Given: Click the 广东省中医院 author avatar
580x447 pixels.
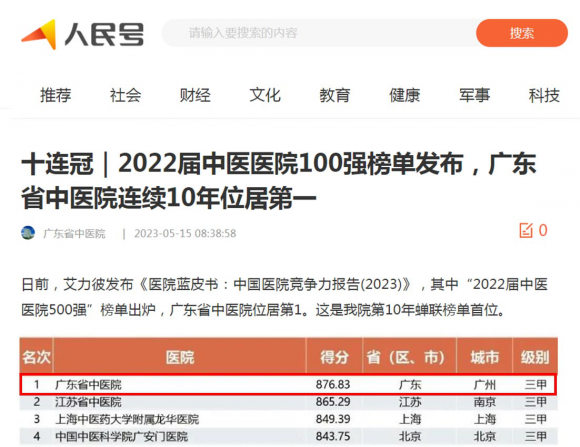Looking at the screenshot, I should [28, 233].
